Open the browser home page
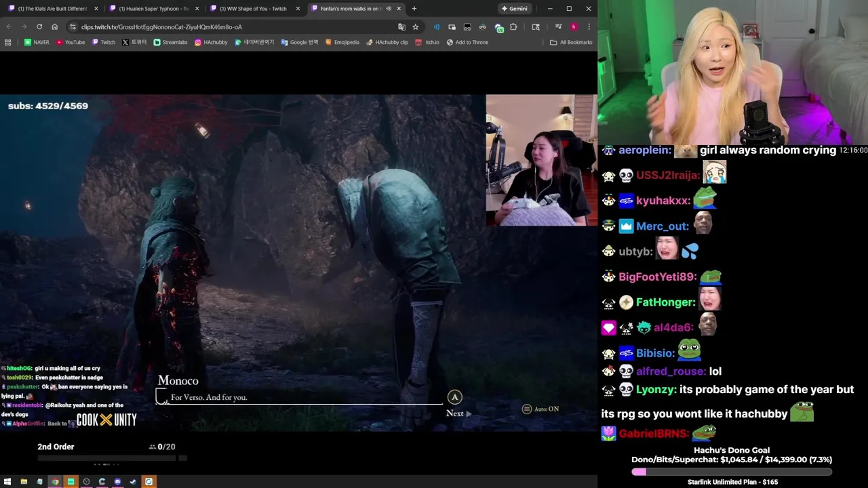The width and height of the screenshot is (868, 488). click(55, 26)
